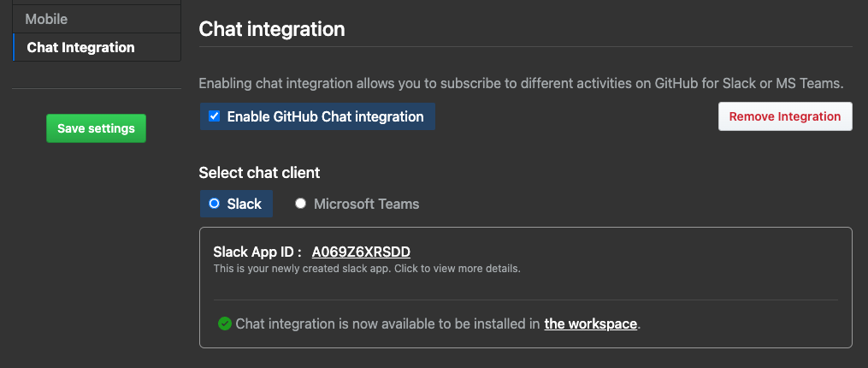868x368 pixels.
Task: Choose the Microsoft Teams radio button
Action: [301, 204]
